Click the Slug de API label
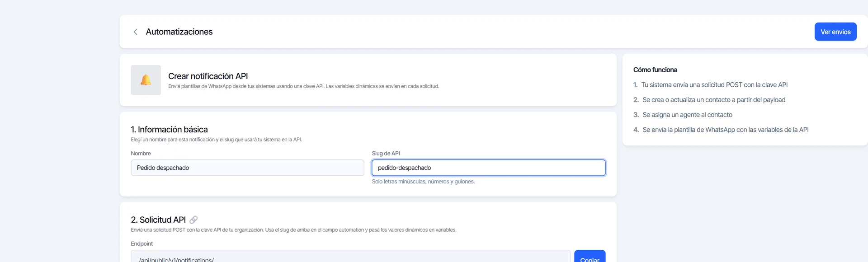Image resolution: width=868 pixels, height=262 pixels. tap(386, 154)
